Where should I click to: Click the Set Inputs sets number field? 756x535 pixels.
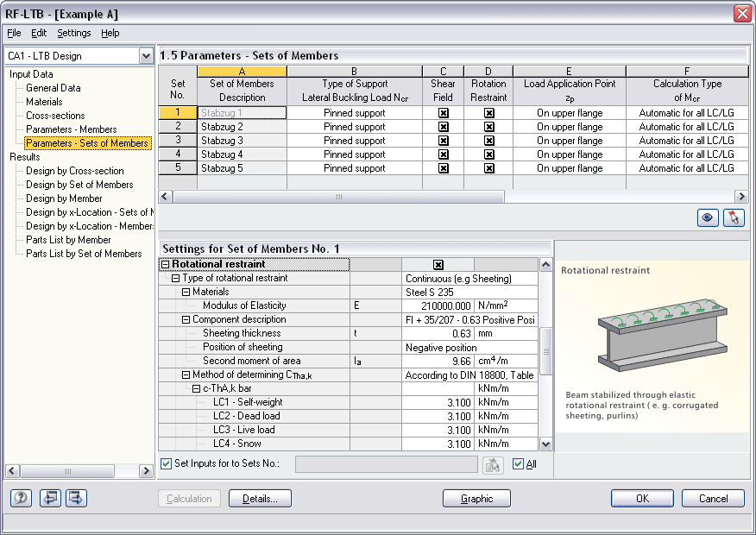click(x=386, y=464)
